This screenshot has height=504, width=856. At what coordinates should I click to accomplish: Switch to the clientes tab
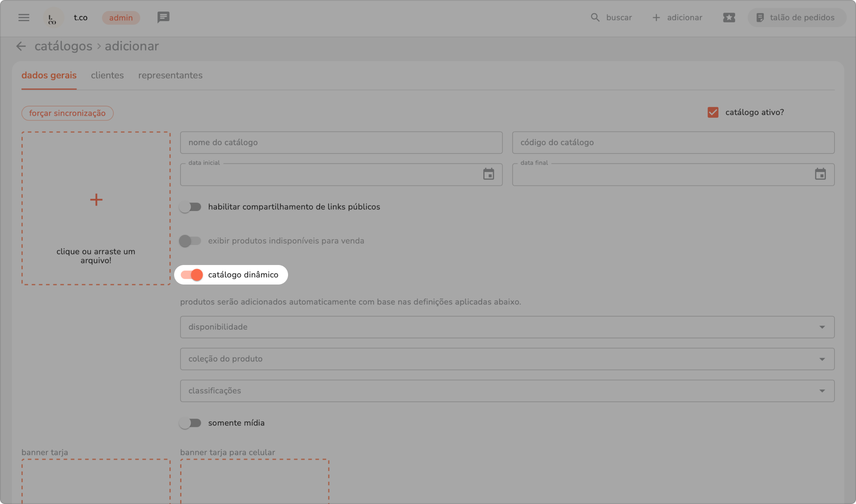[x=107, y=76]
